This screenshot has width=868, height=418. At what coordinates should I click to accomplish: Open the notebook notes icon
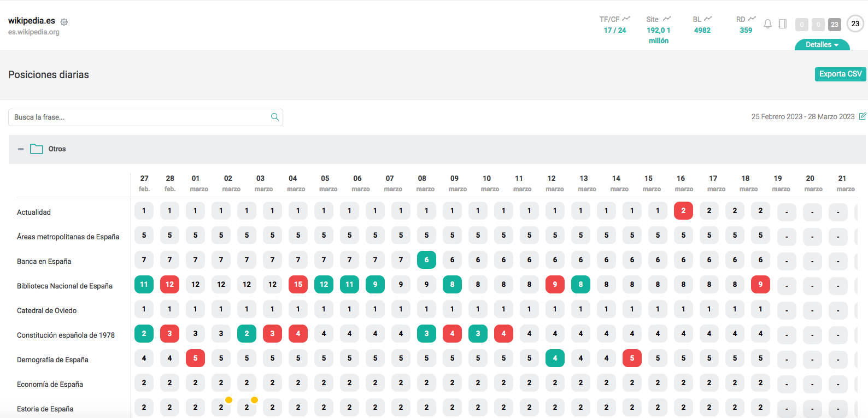click(783, 24)
